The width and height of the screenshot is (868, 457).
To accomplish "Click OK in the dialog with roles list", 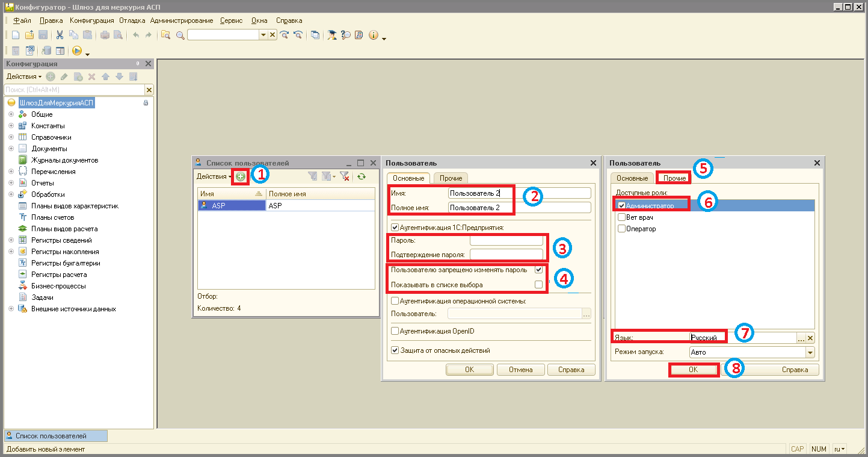I will click(693, 370).
